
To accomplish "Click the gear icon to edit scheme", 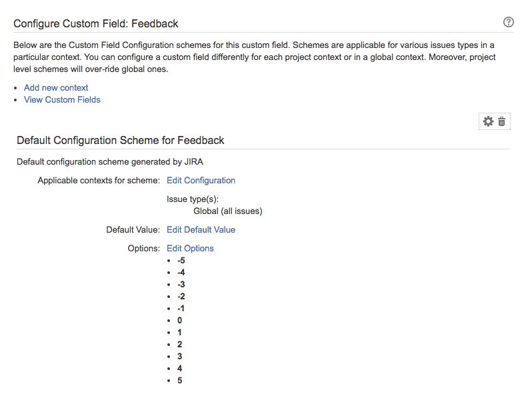I will pos(488,121).
